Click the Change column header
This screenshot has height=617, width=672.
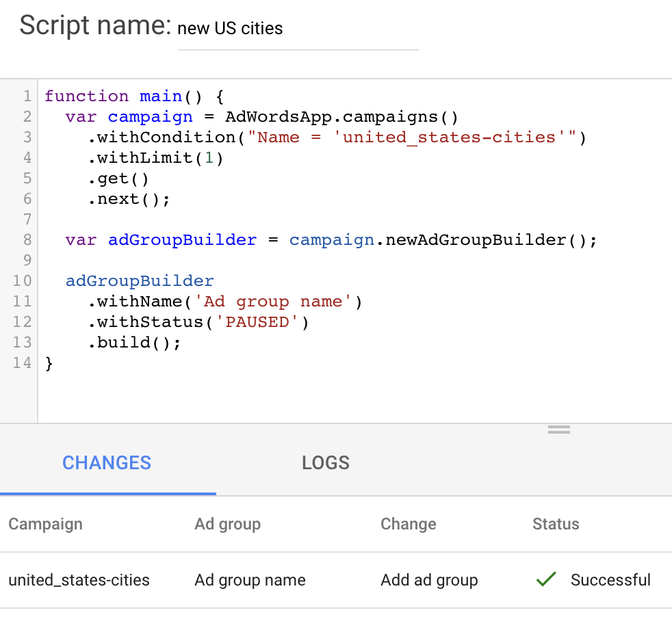coord(408,524)
